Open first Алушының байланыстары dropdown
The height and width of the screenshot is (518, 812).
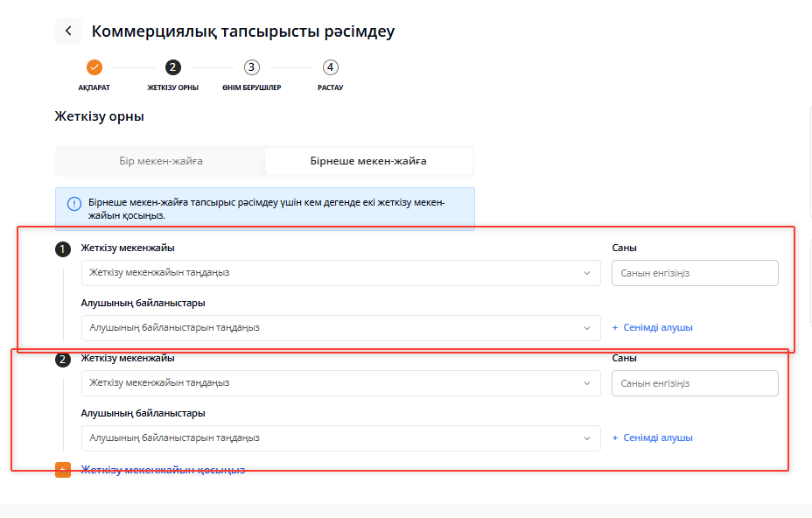click(340, 328)
